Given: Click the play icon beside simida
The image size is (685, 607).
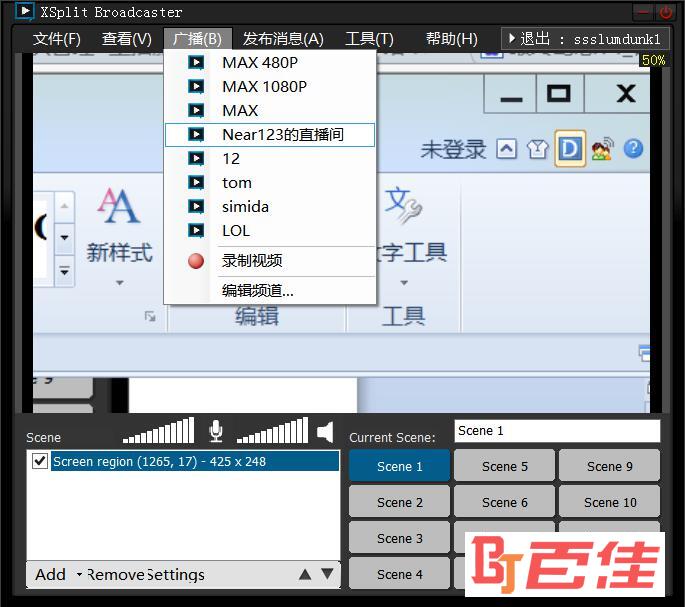Looking at the screenshot, I should (x=196, y=206).
